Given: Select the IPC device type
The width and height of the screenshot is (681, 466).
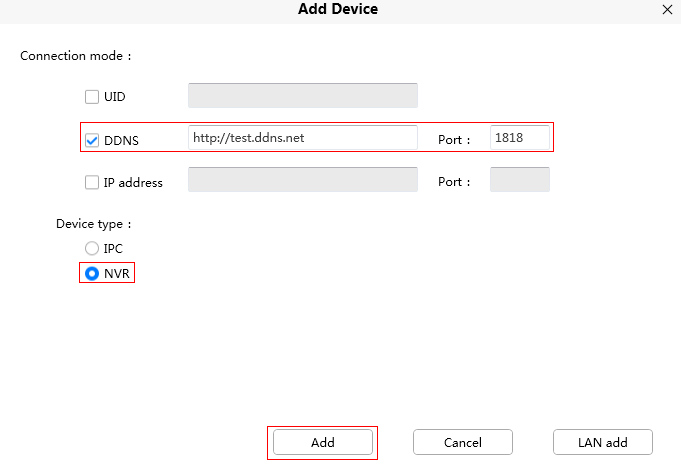Looking at the screenshot, I should pyautogui.click(x=92, y=248).
